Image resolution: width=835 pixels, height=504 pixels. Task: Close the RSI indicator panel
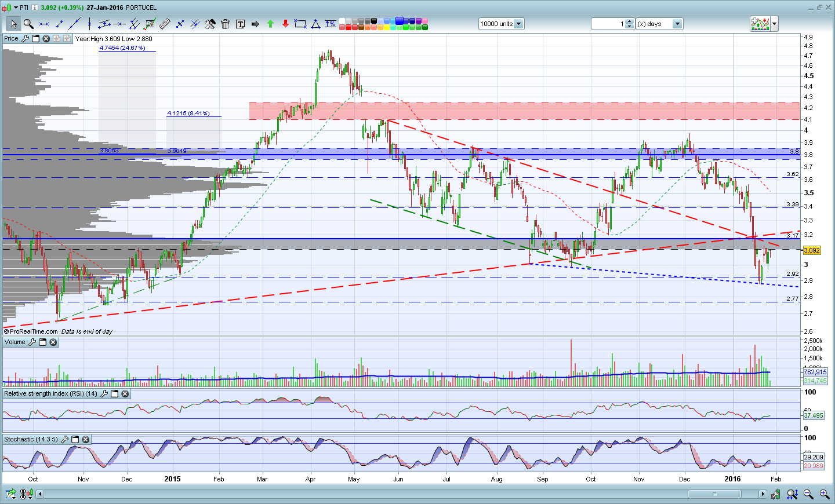pos(125,394)
